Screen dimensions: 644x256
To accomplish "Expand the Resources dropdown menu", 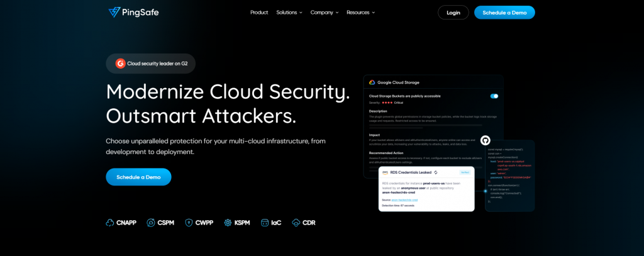I will tap(360, 13).
